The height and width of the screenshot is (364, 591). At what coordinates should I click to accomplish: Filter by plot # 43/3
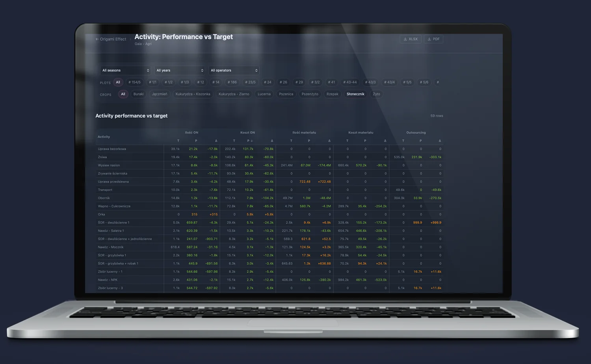[x=370, y=82]
